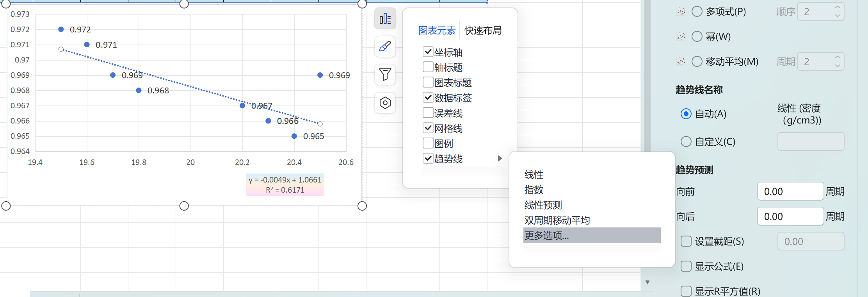Open the chart style brush icon
This screenshot has width=868, height=297.
pyautogui.click(x=385, y=47)
